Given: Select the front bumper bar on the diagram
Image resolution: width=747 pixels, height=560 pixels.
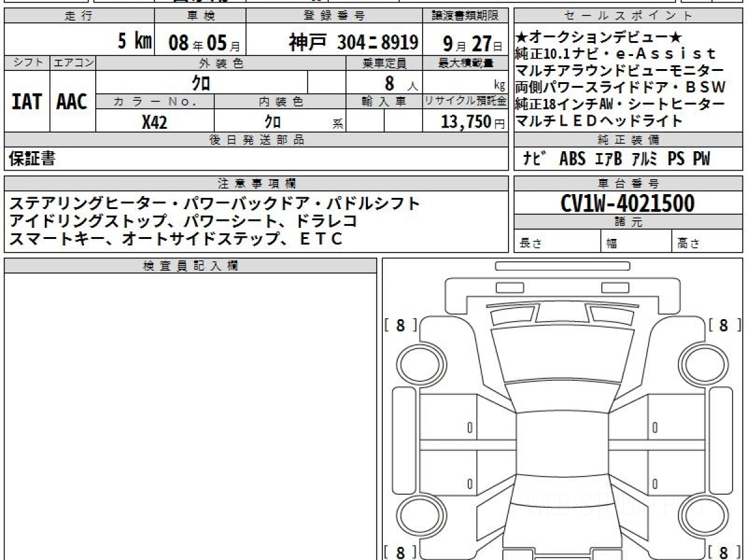Looking at the screenshot, I should (x=562, y=266).
